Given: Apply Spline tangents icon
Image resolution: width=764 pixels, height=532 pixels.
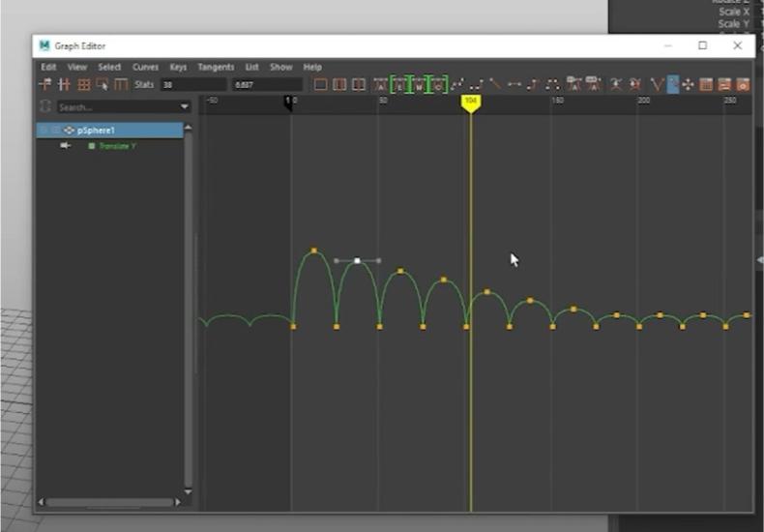Looking at the screenshot, I should pos(457,85).
